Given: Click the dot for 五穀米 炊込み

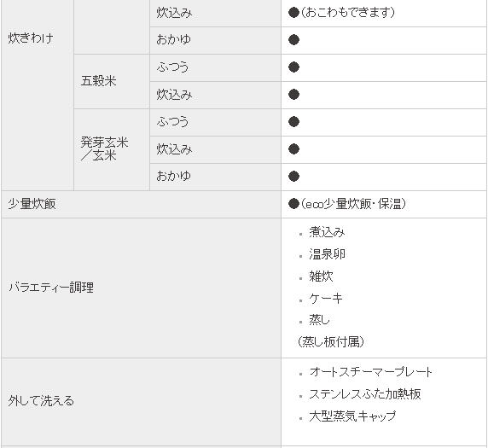Looking at the screenshot, I should (293, 95).
